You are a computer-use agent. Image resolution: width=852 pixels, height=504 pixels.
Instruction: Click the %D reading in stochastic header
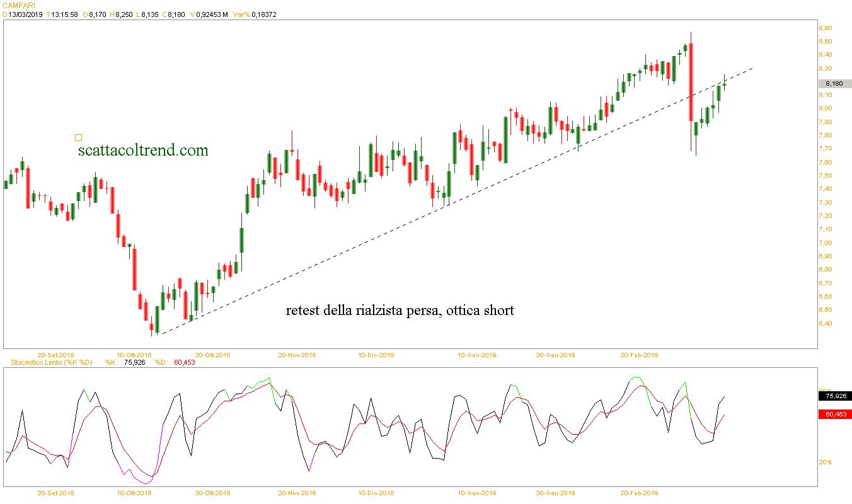coord(183,363)
